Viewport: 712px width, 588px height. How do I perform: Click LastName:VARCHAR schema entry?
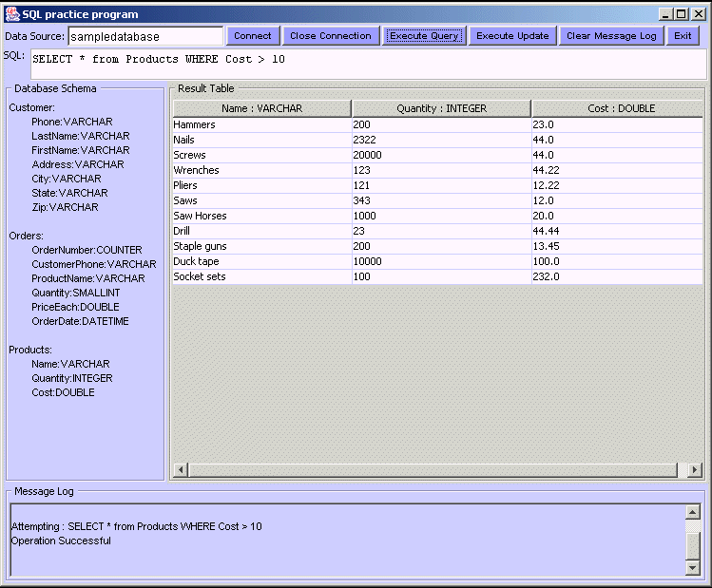81,136
